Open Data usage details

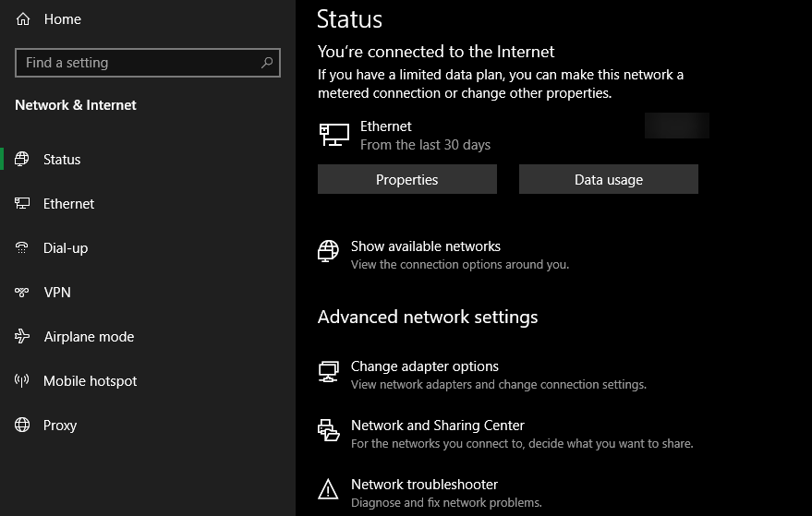608,180
